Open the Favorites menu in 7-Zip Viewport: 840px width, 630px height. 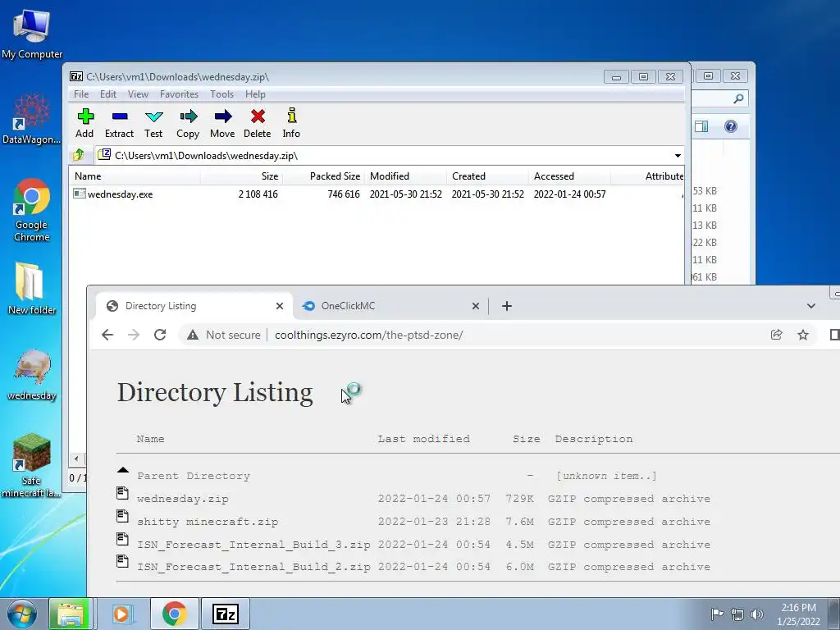pyautogui.click(x=180, y=94)
